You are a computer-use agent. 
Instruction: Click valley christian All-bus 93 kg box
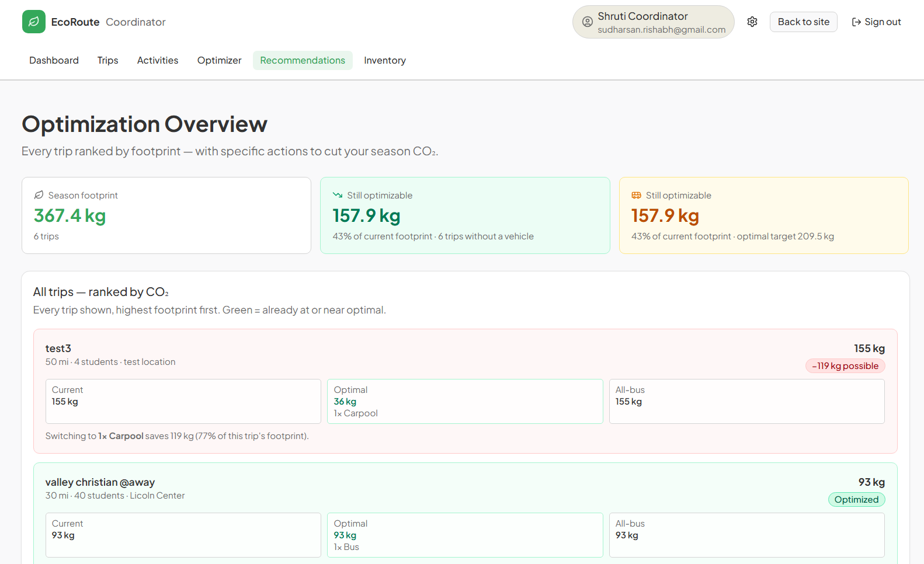[746, 535]
